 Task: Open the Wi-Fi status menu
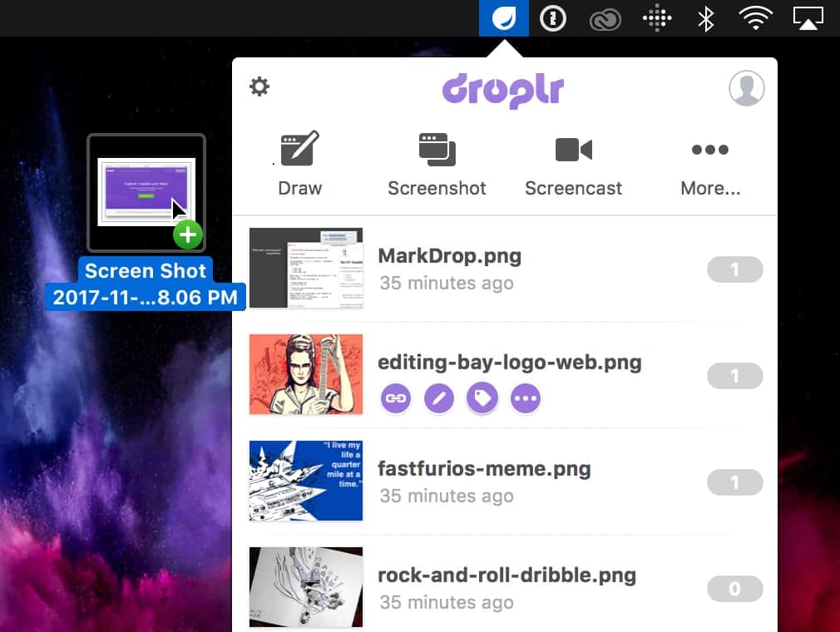coord(755,17)
